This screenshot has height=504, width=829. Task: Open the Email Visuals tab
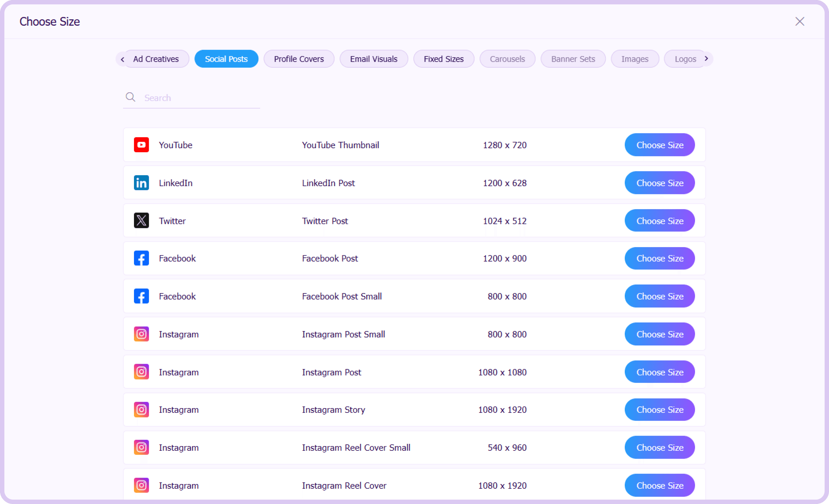point(374,59)
